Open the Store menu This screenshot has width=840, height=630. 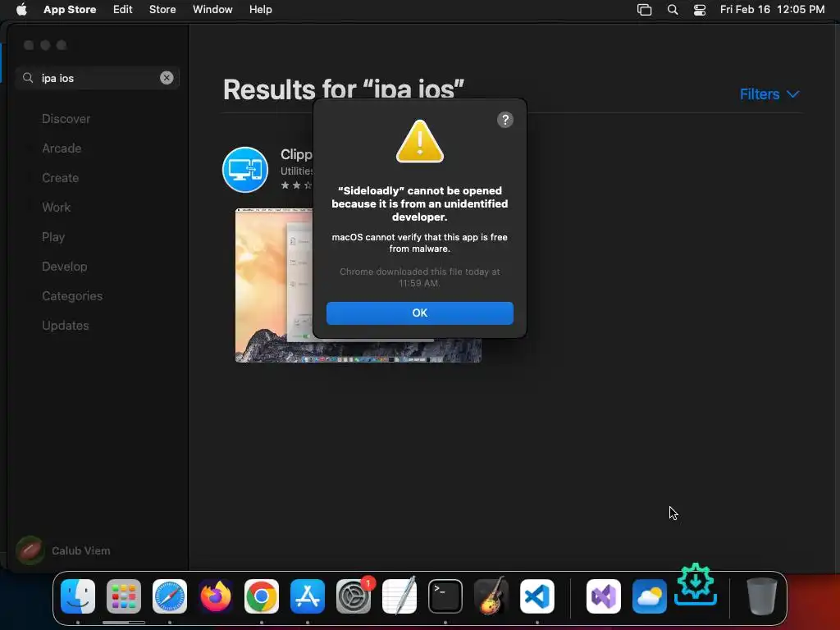click(162, 9)
